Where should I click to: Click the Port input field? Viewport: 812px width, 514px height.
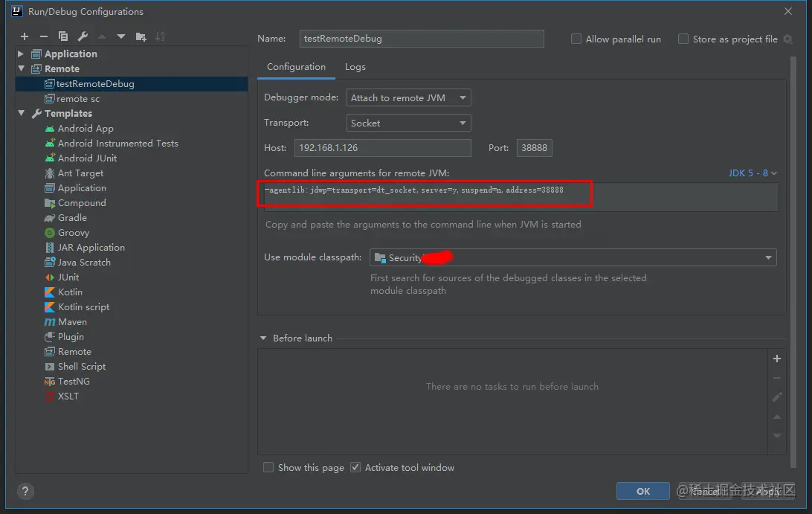[x=534, y=148]
